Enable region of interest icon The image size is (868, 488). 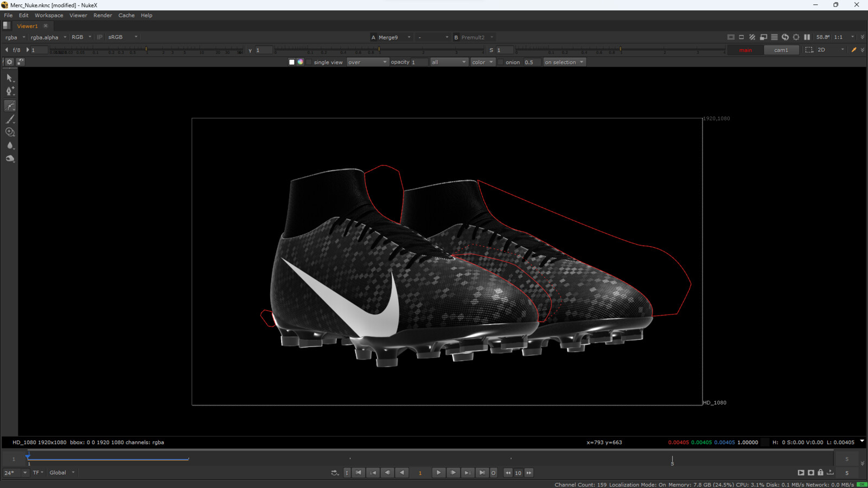coord(742,37)
